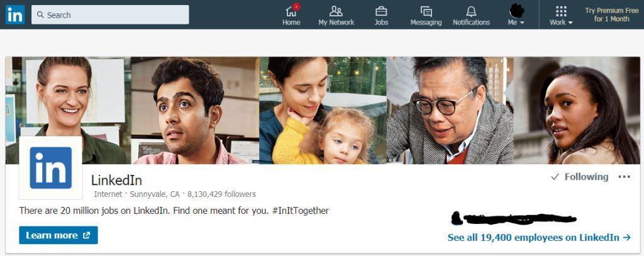
Task: Click the cover banner with portraits
Action: [323, 110]
